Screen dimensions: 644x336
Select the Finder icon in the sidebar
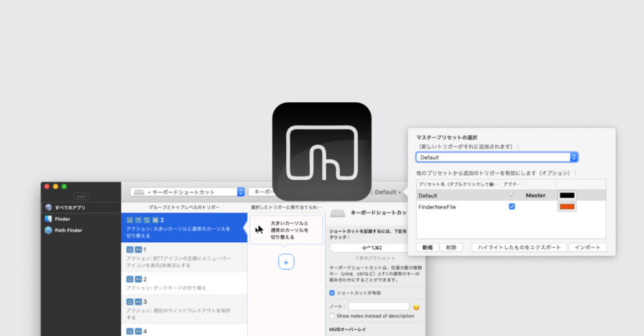[x=48, y=219]
